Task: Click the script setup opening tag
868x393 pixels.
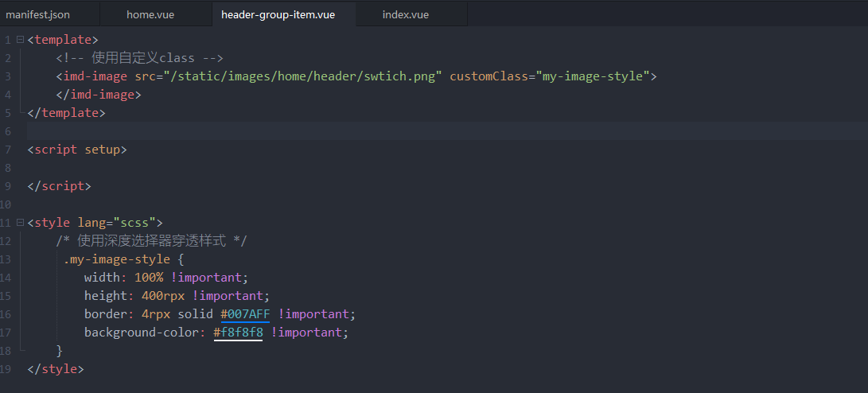Action: point(77,150)
